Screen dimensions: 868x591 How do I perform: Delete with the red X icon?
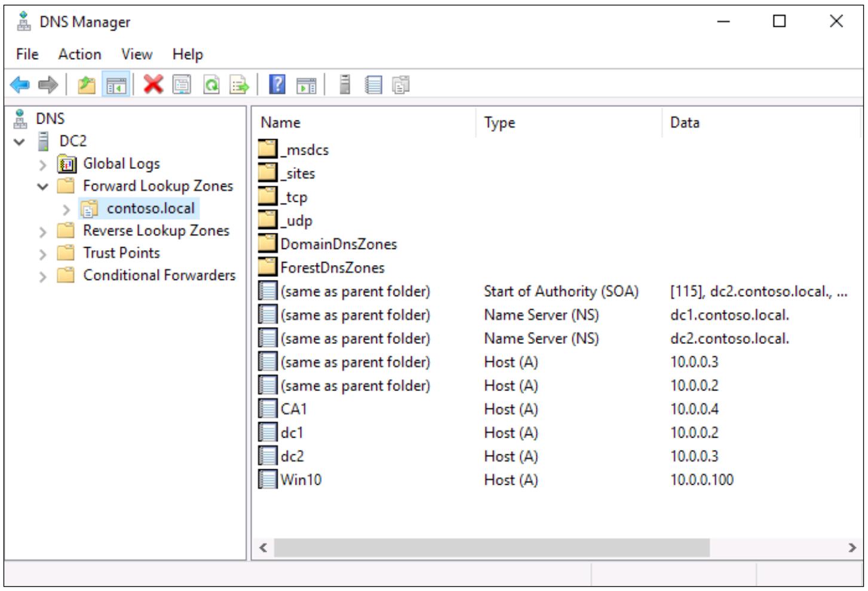pyautogui.click(x=153, y=84)
